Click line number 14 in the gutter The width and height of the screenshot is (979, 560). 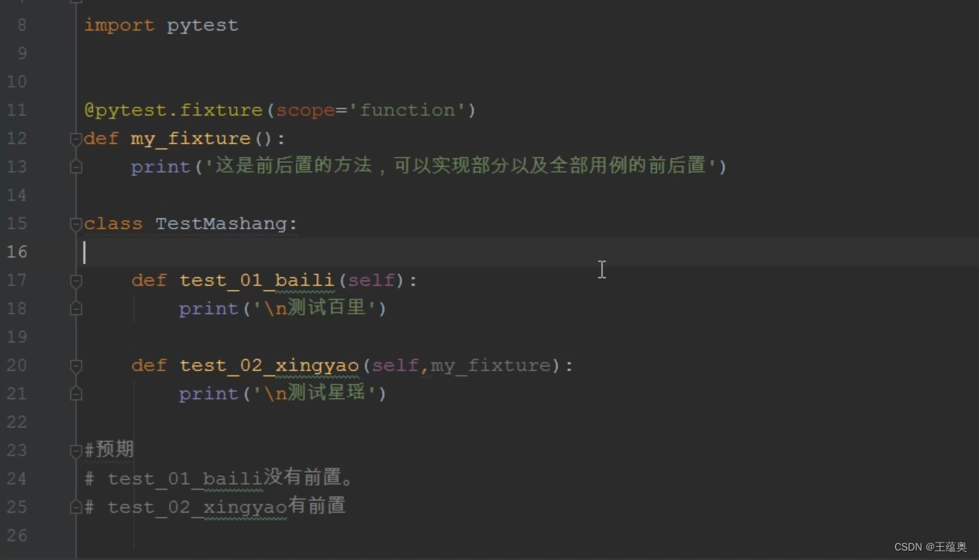17,195
